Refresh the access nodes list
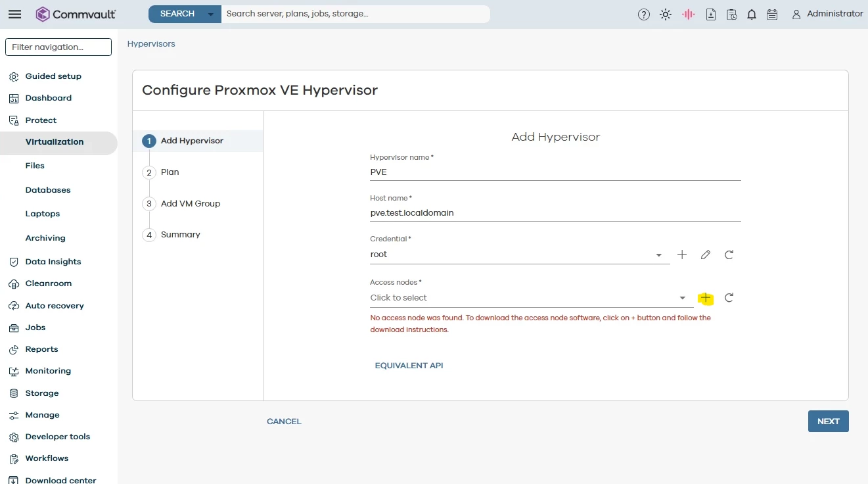 click(729, 298)
